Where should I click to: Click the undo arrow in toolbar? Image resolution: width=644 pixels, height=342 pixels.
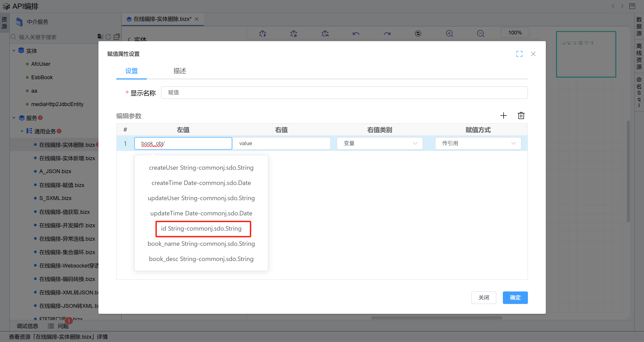(x=356, y=33)
